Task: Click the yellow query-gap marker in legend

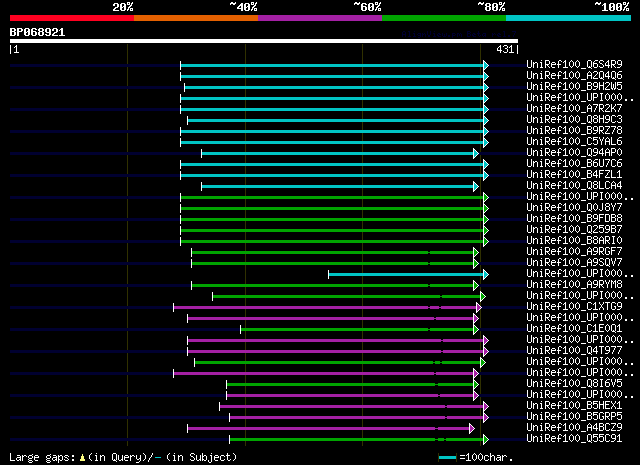Action: click(82, 458)
